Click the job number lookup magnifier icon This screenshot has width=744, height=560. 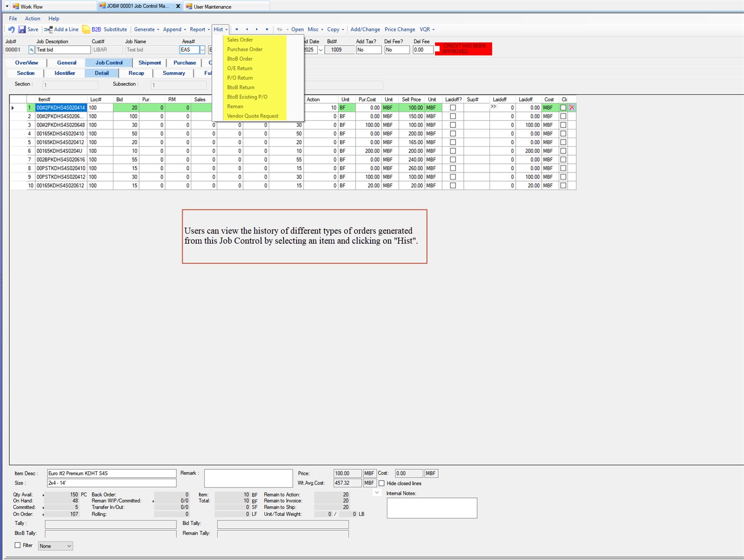31,50
